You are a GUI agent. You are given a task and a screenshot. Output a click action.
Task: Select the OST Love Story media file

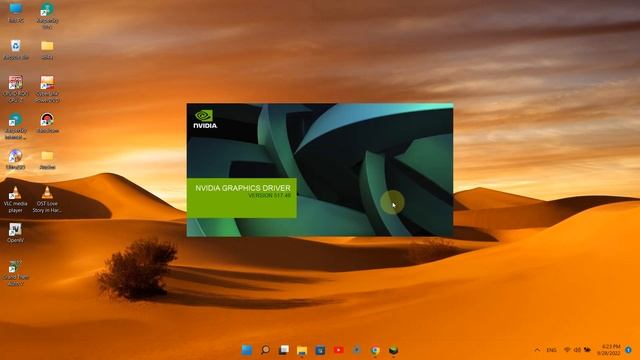pyautogui.click(x=47, y=199)
